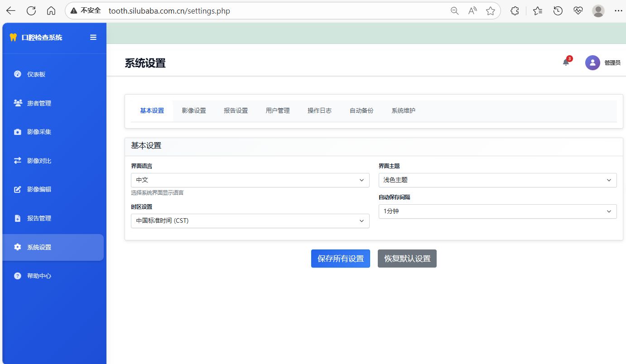Click the 恢复默认设置 button
626x364 pixels.
407,259
